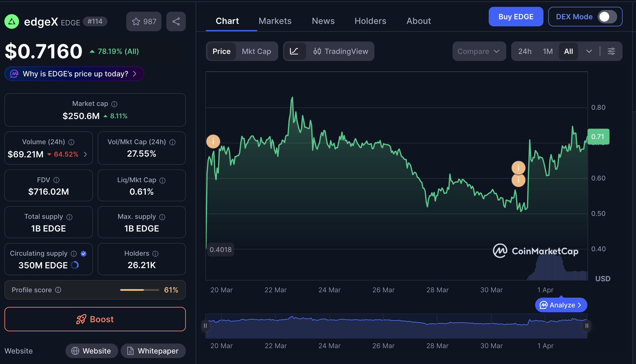Open the Compare dropdown
The height and width of the screenshot is (364, 636).
[x=479, y=51]
